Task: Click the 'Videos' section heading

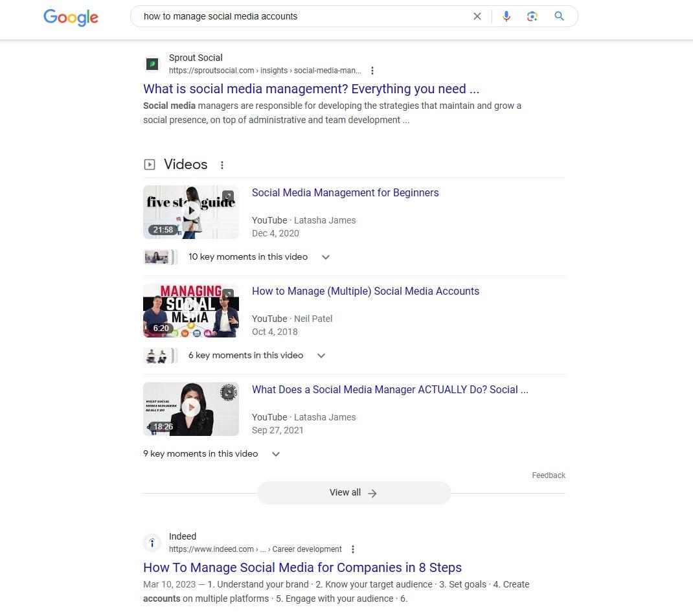Action: 186,165
